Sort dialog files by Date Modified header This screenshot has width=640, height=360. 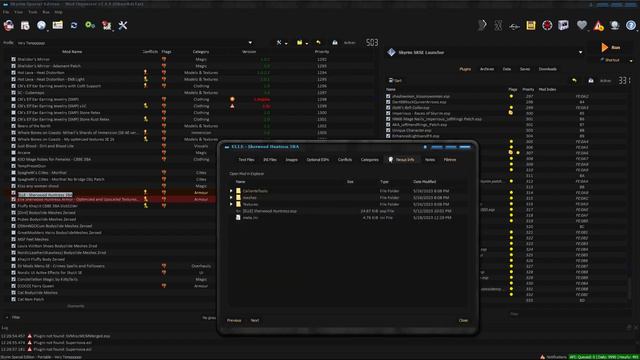(424, 182)
